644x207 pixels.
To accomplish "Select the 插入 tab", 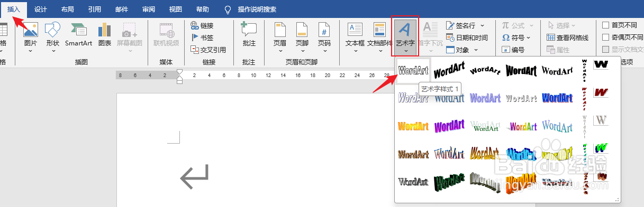I will 13,9.
